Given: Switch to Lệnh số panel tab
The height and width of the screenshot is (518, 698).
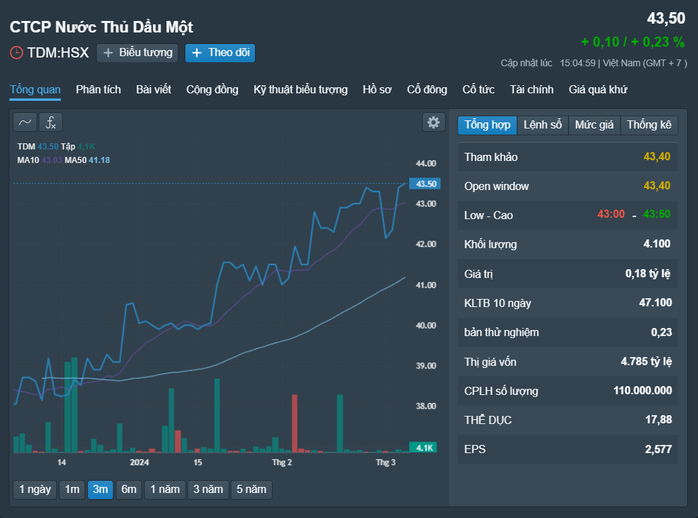Looking at the screenshot, I should click(x=543, y=125).
